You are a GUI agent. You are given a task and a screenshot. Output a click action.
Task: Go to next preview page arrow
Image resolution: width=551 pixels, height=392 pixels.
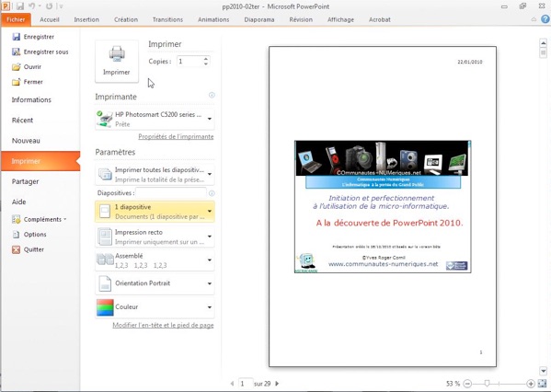277,384
